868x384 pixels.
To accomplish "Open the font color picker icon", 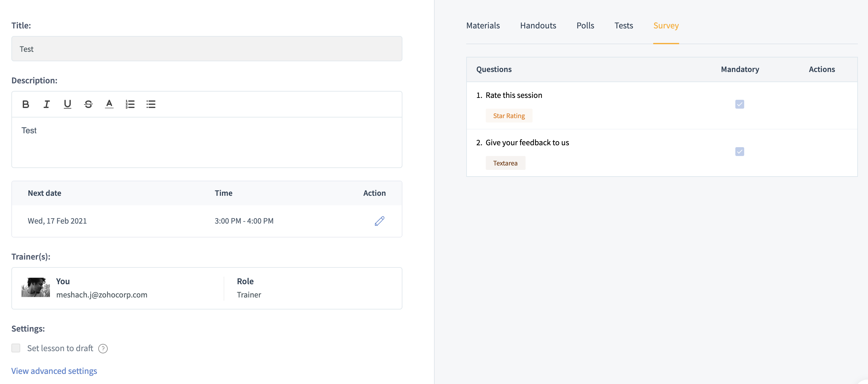I will pos(109,104).
